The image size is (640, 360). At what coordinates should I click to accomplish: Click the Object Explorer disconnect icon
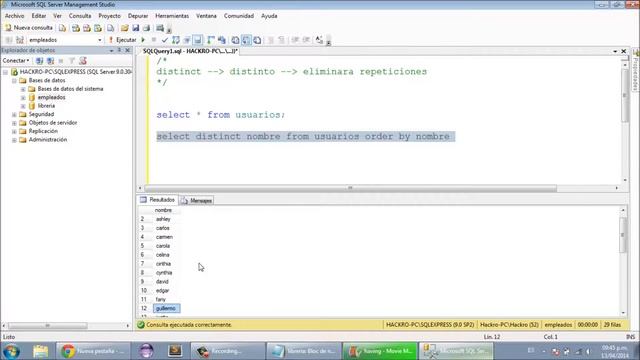[x=50, y=61]
